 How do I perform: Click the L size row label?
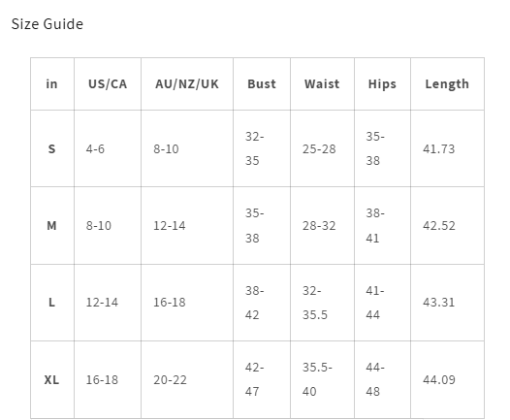(51, 303)
